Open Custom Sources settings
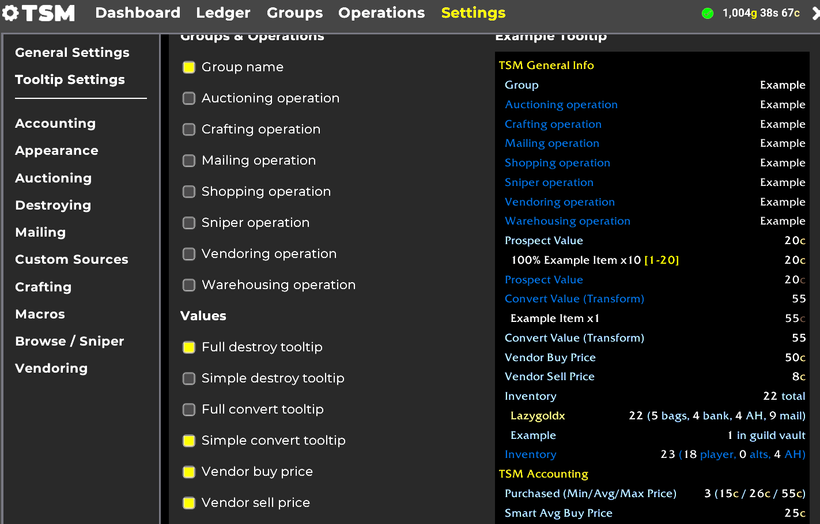Screen dimensions: 820x524 (x=71, y=259)
